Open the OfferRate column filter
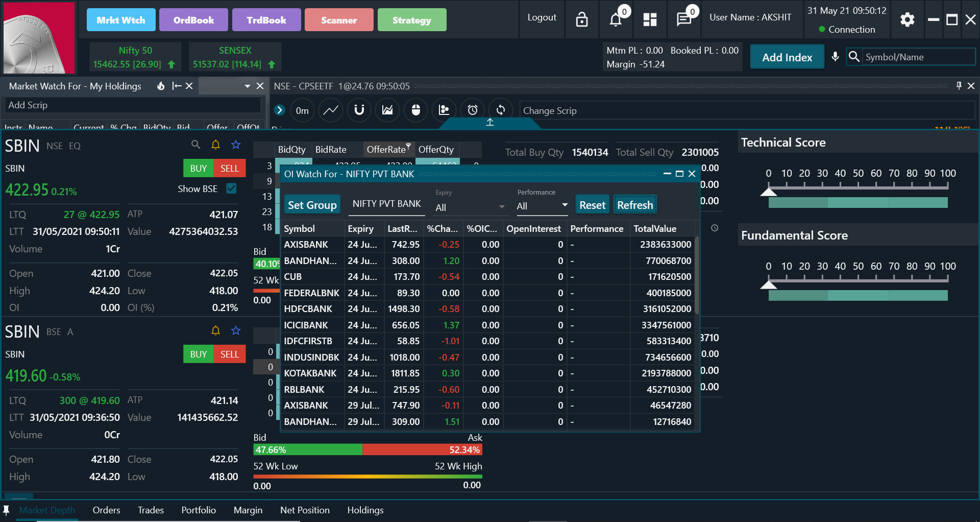Screen dimensions: 980x522 [x=408, y=147]
